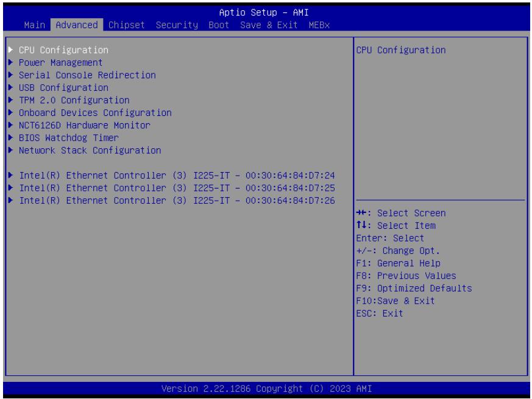Open Serial Console Redirection settings

(x=87, y=75)
